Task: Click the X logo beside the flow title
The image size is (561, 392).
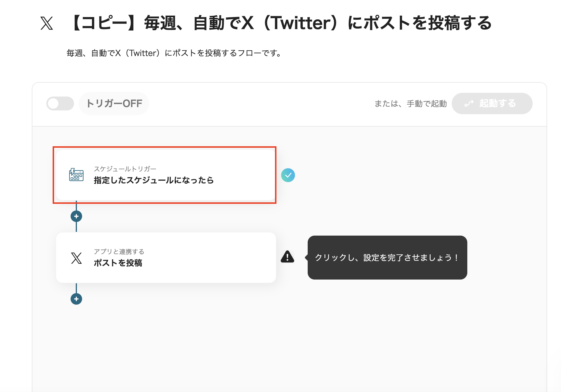Action: (x=47, y=23)
